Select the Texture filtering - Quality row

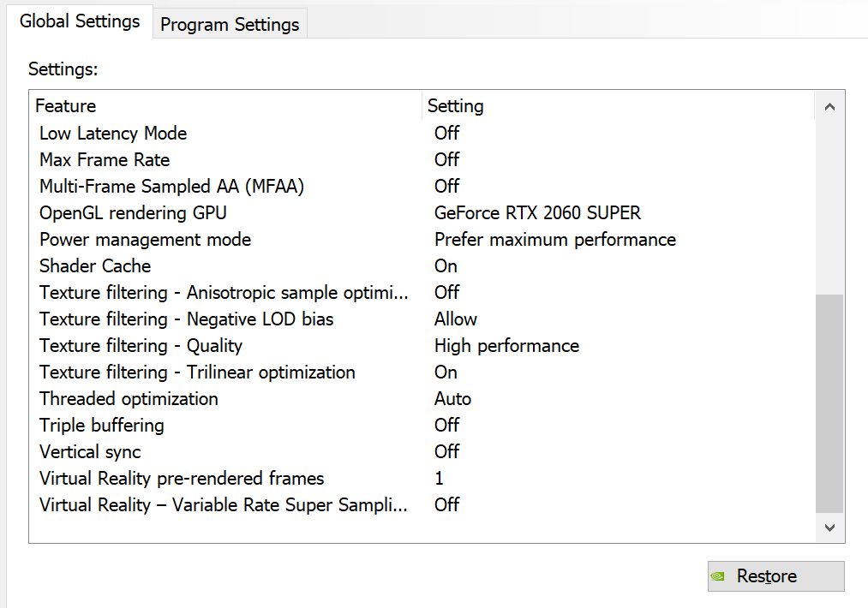[422, 346]
